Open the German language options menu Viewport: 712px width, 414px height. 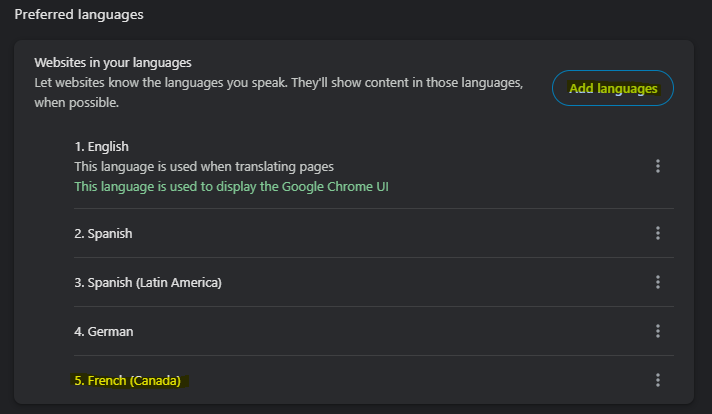pyautogui.click(x=657, y=331)
